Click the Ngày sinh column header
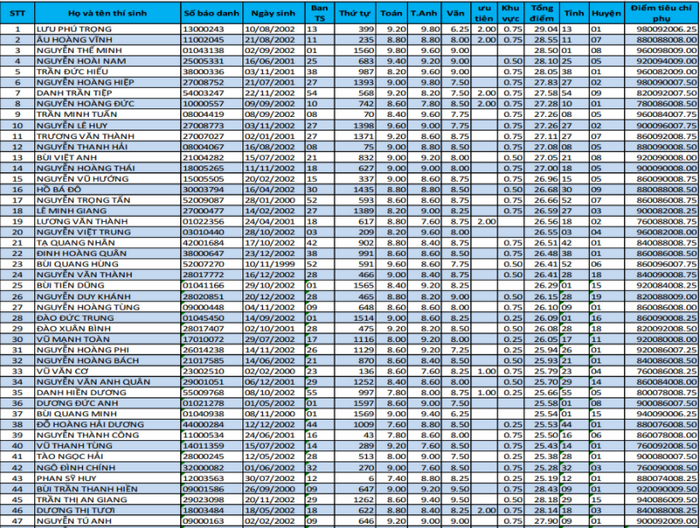The height and width of the screenshot is (528, 700). click(274, 13)
